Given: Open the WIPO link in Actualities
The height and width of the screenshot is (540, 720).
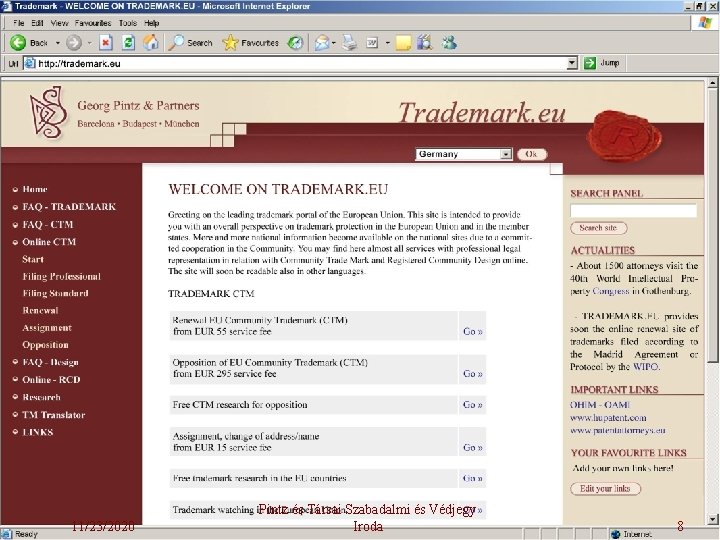Looking at the screenshot, I should coord(646,367).
